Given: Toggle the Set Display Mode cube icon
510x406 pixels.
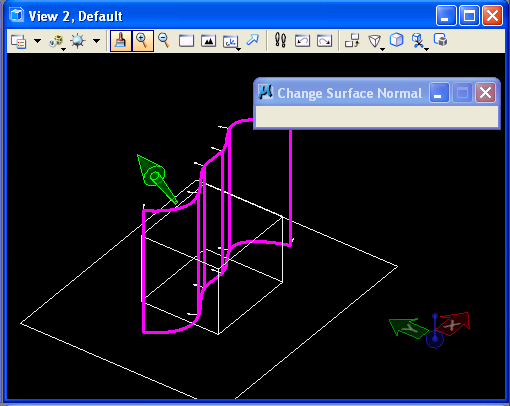Looking at the screenshot, I should (397, 40).
